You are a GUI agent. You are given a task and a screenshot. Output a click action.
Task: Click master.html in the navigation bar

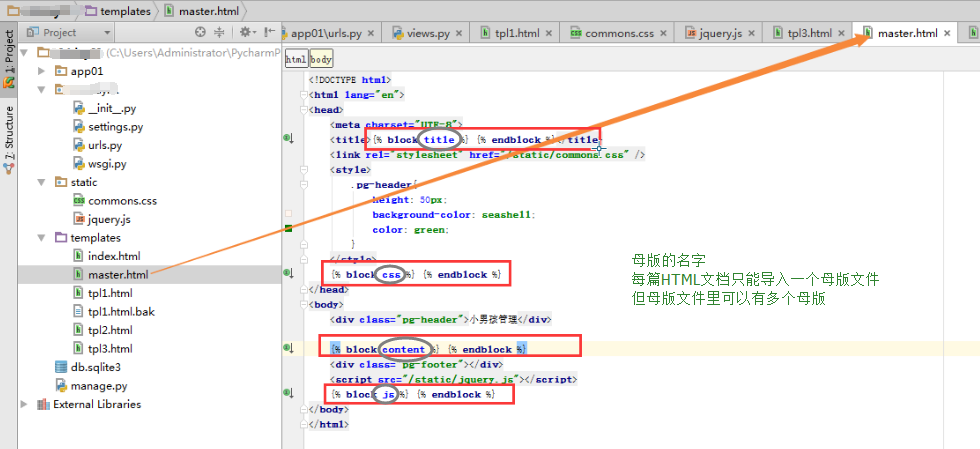(202, 11)
